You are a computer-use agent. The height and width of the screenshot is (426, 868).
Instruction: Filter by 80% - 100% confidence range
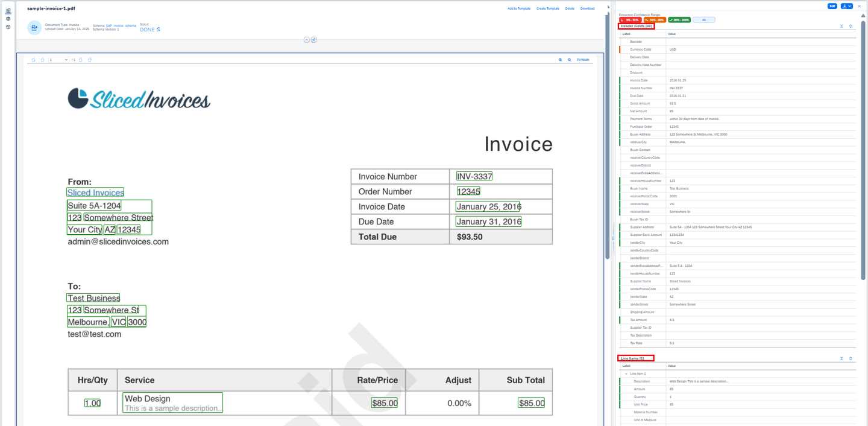coord(679,20)
